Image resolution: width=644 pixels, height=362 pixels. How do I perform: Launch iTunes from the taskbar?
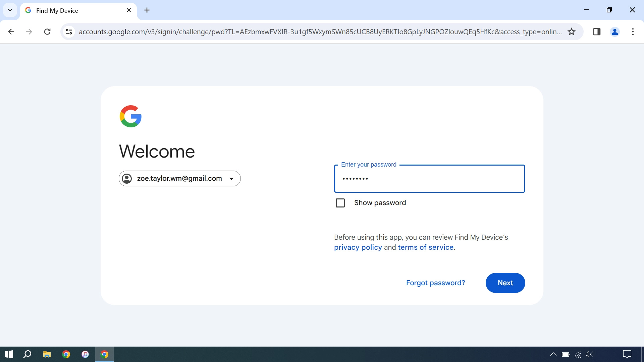pos(85,354)
